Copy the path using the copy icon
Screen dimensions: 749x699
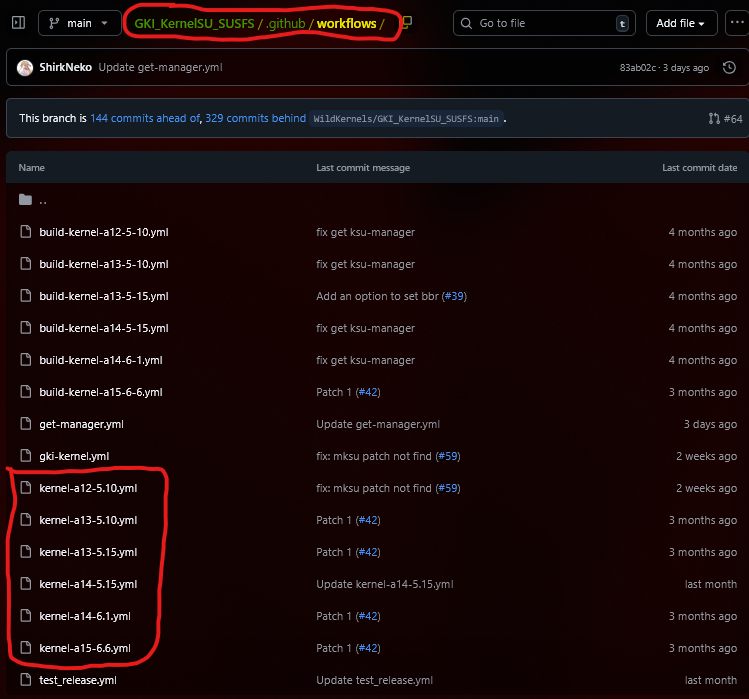[x=408, y=23]
